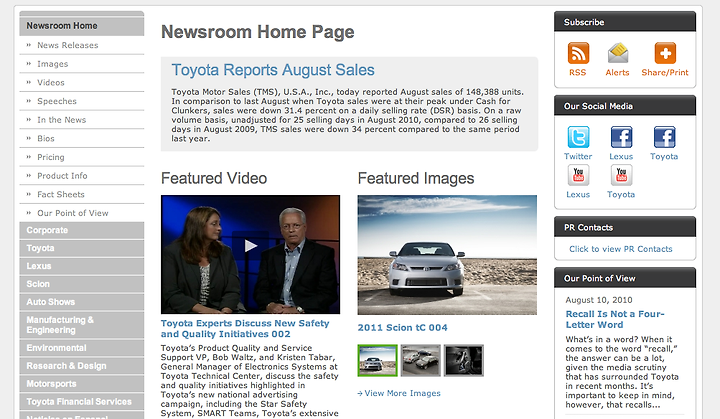720x419 pixels.
Task: Open the Lexus YouTube icon
Action: click(x=578, y=175)
